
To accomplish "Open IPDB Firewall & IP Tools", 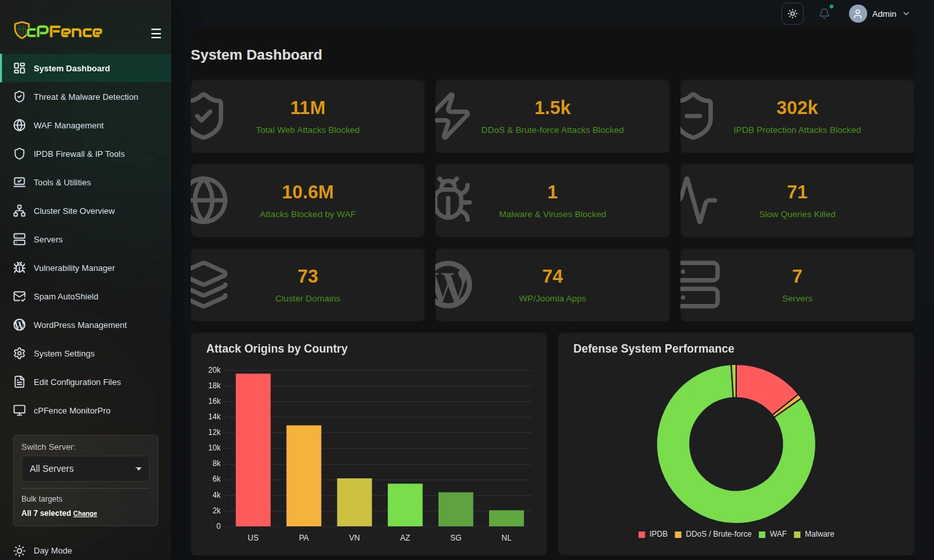I will click(x=86, y=154).
